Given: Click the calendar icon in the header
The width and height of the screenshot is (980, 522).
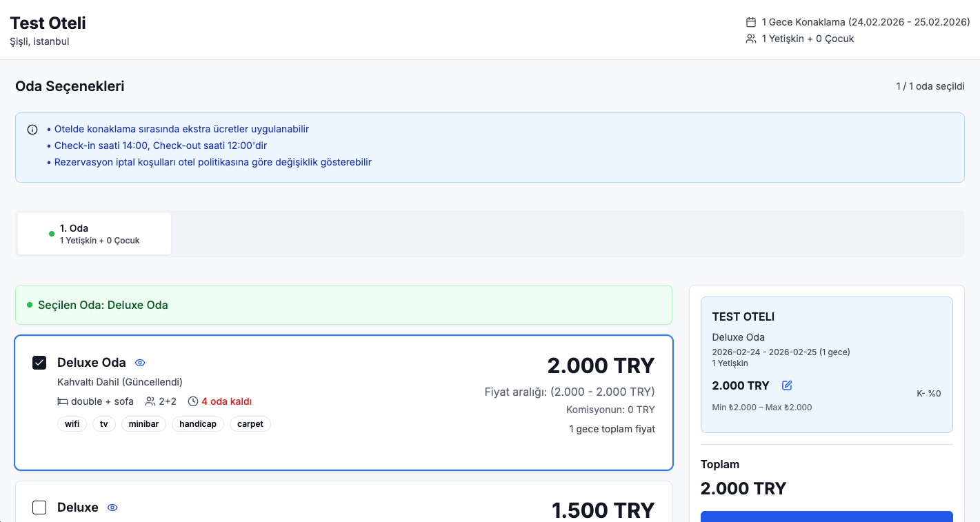Looking at the screenshot, I should pyautogui.click(x=751, y=22).
